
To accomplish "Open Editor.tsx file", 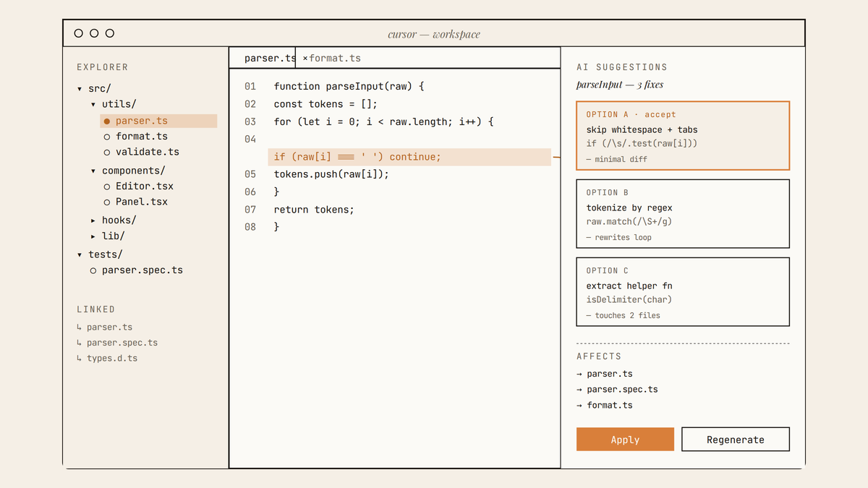I will [139, 187].
